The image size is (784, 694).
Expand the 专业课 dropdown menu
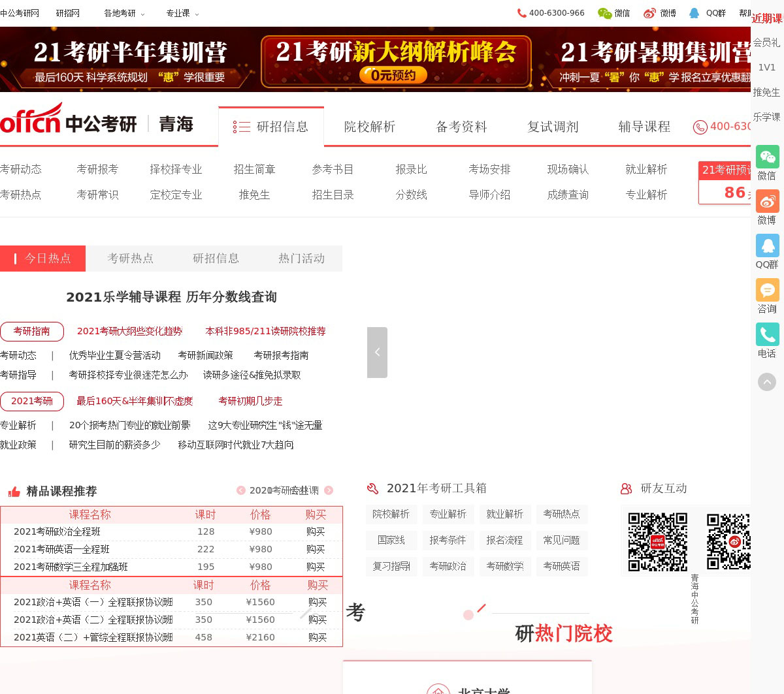point(182,13)
